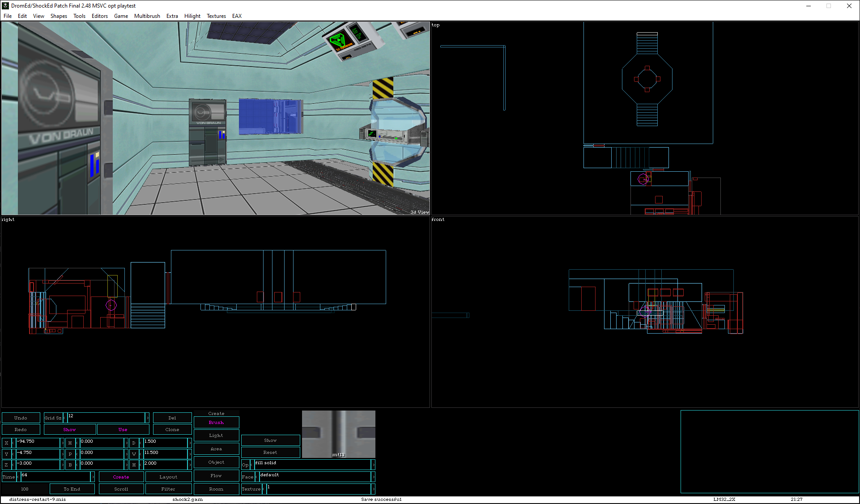Click the LM32_2X status bar entry
The height and width of the screenshot is (504, 860).
[724, 499]
